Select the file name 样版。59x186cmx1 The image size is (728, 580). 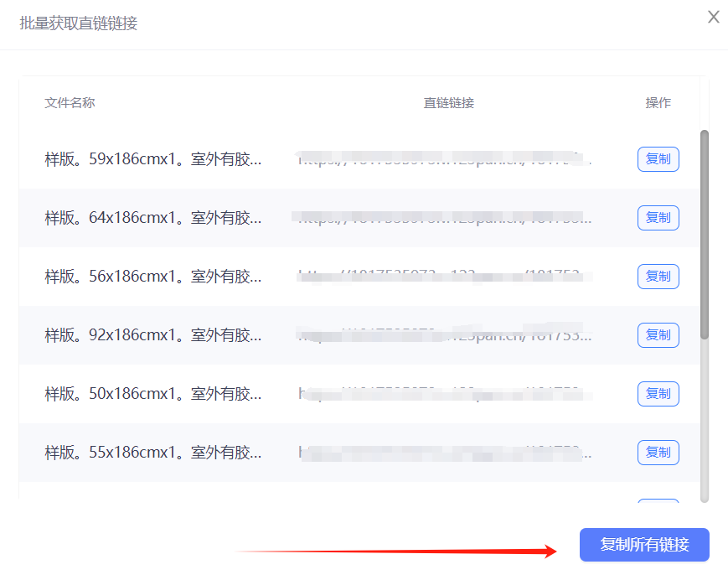(152, 159)
